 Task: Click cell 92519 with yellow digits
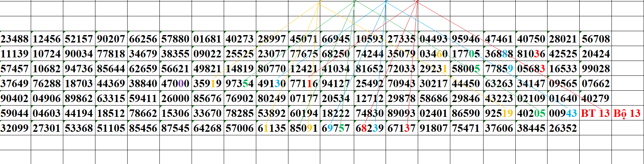(x=499, y=113)
